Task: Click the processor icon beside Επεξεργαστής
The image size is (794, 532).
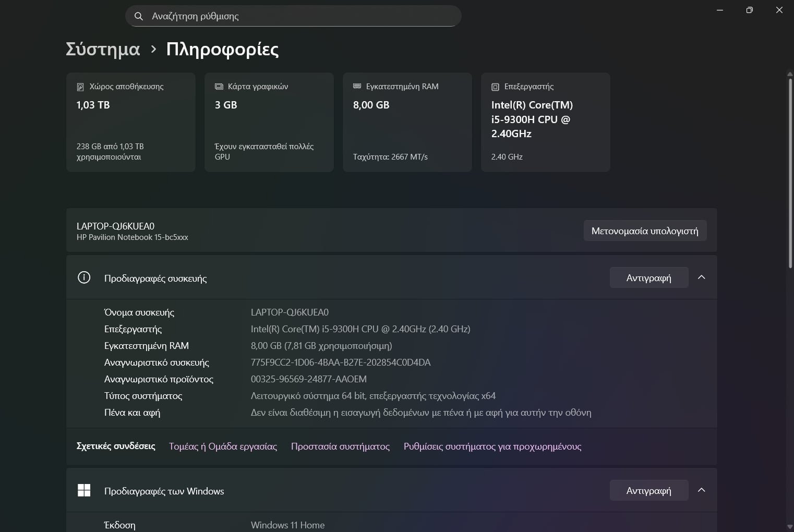Action: coord(495,87)
